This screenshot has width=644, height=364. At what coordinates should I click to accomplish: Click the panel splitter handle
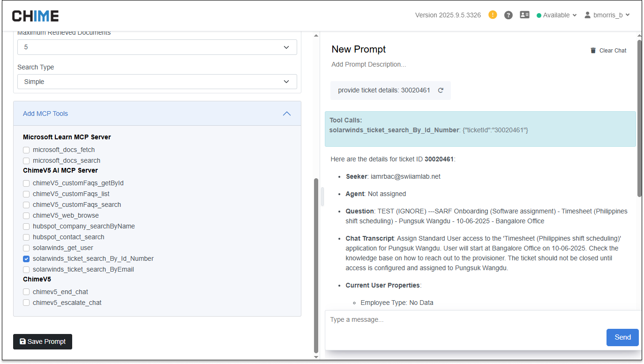coord(322,197)
